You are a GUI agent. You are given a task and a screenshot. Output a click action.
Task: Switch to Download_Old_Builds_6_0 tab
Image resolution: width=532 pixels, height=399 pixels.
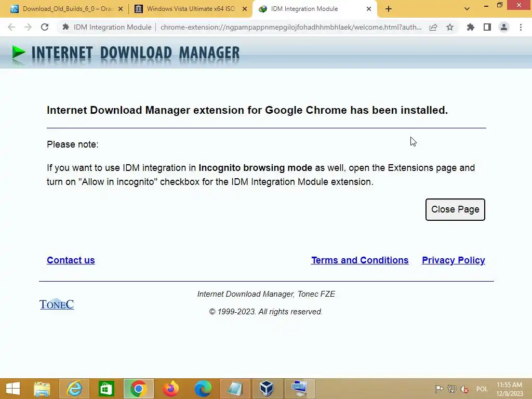pyautogui.click(x=68, y=9)
